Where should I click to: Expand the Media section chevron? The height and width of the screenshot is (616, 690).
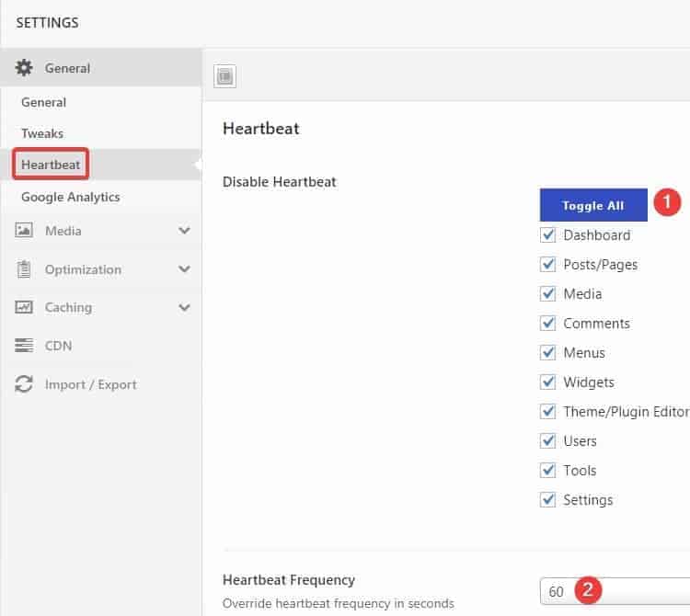tap(184, 231)
